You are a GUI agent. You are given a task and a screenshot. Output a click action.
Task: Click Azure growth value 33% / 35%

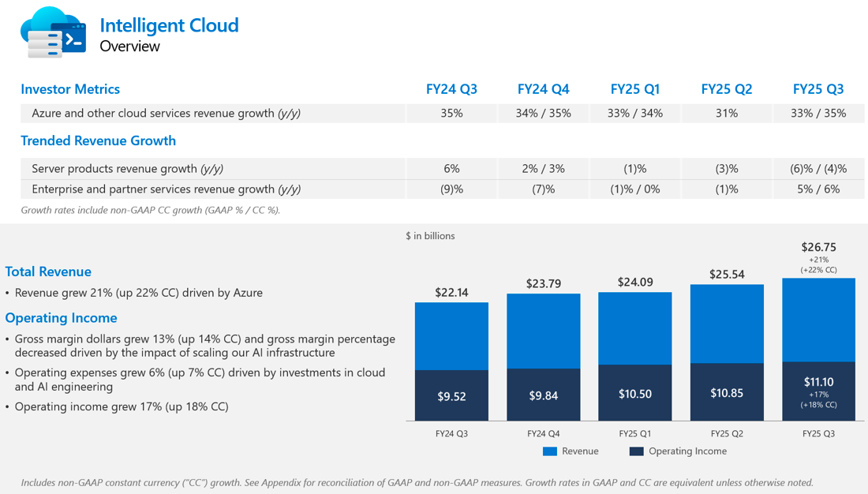pos(818,114)
